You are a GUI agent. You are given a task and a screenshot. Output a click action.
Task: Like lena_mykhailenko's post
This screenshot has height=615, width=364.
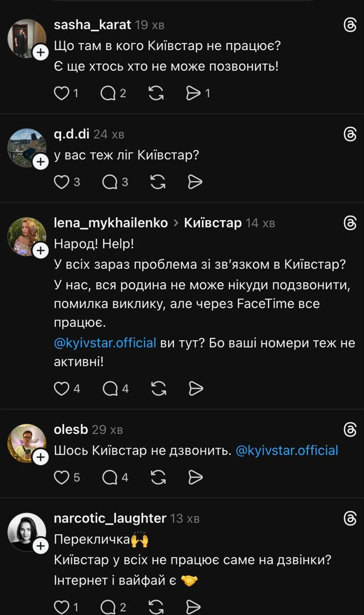(61, 389)
